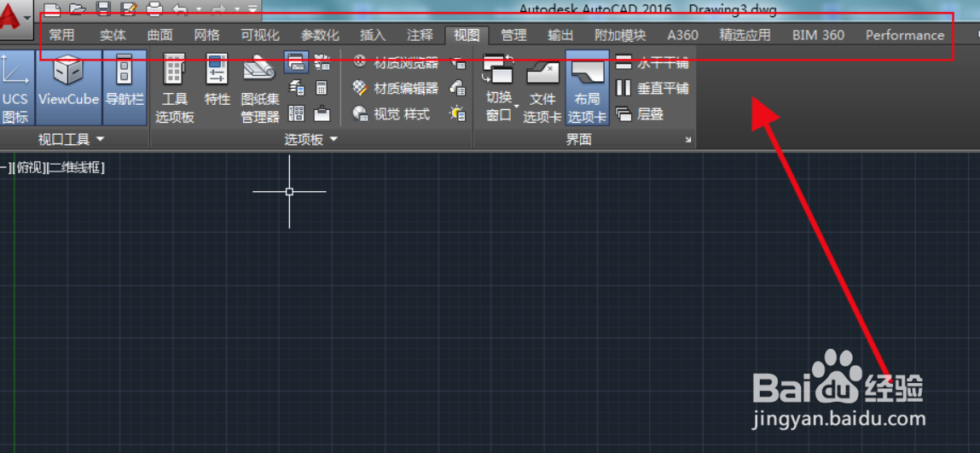Click the 材质编辑器 materials editor icon
The image size is (980, 453).
[359, 88]
